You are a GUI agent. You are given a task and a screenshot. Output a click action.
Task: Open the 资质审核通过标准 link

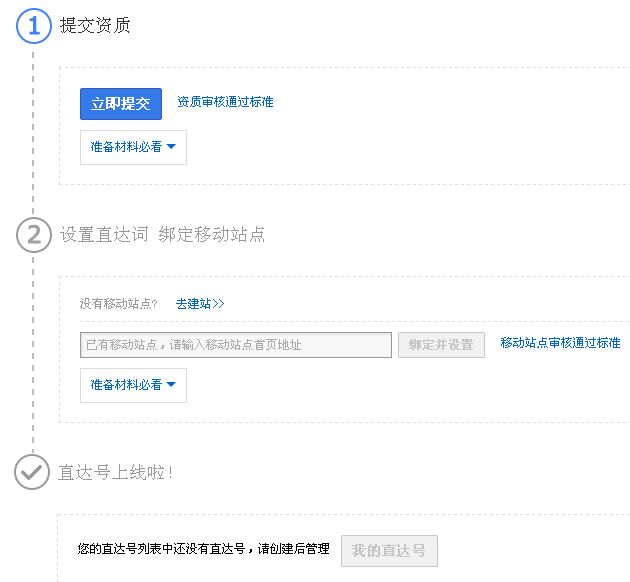225,102
